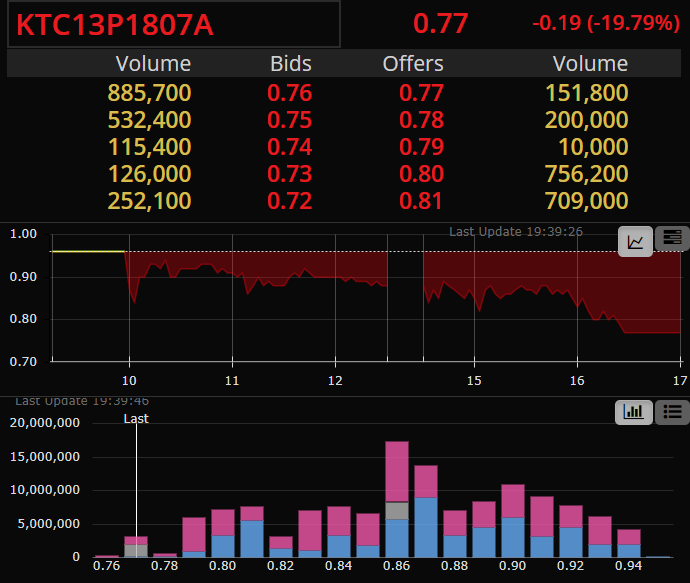
Task: Click the Offers column header
Action: [x=413, y=64]
